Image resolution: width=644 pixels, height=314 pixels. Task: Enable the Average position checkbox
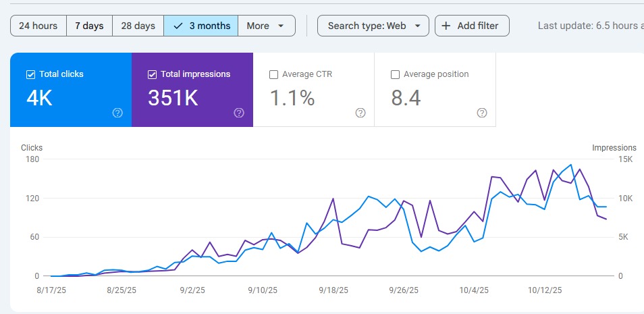click(396, 74)
